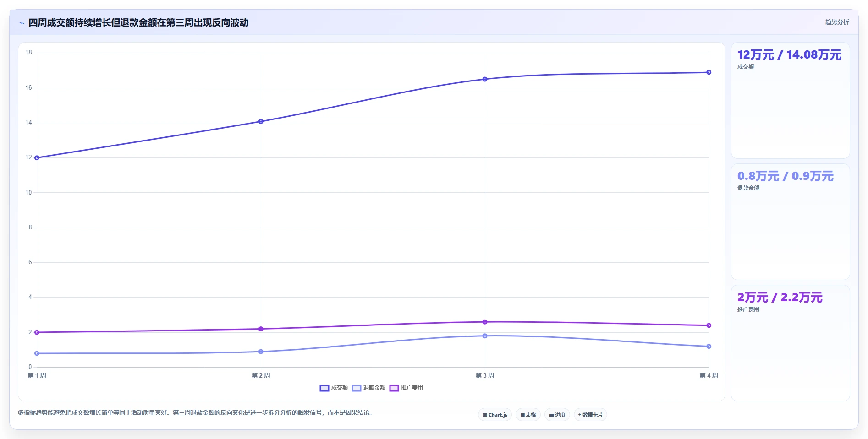The width and height of the screenshot is (868, 439).
Task: Toggle the 推广费用 legend item
Action: coord(406,388)
